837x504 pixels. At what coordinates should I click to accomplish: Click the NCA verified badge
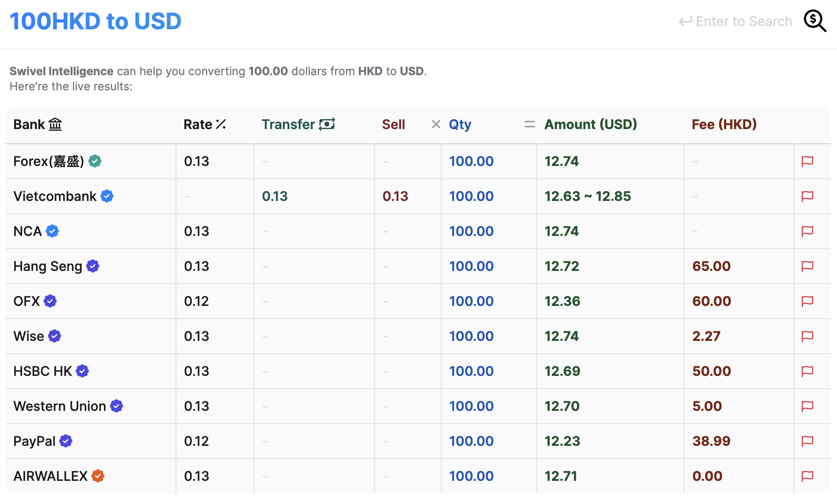52,231
